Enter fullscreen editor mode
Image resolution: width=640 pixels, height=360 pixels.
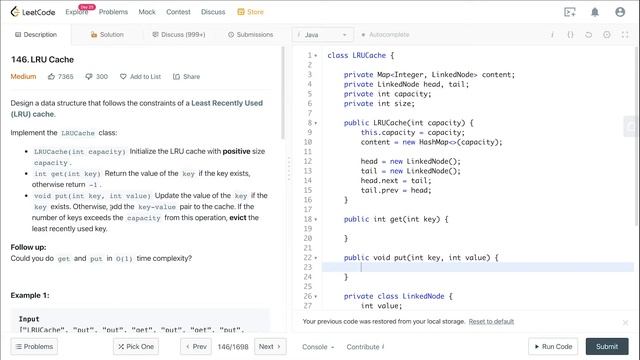point(625,35)
